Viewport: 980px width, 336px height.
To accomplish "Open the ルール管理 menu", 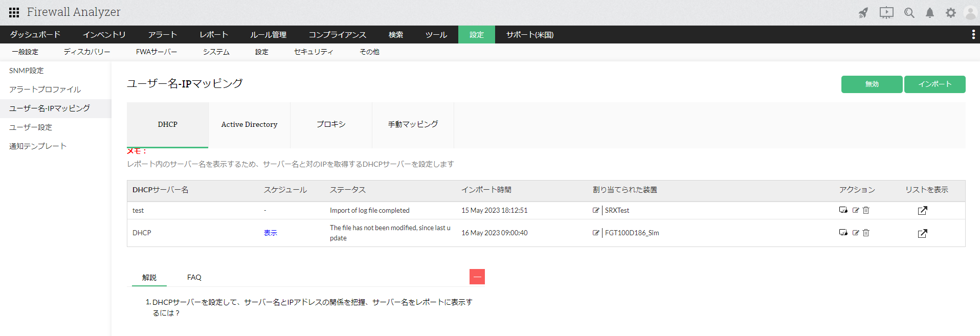I will click(268, 35).
